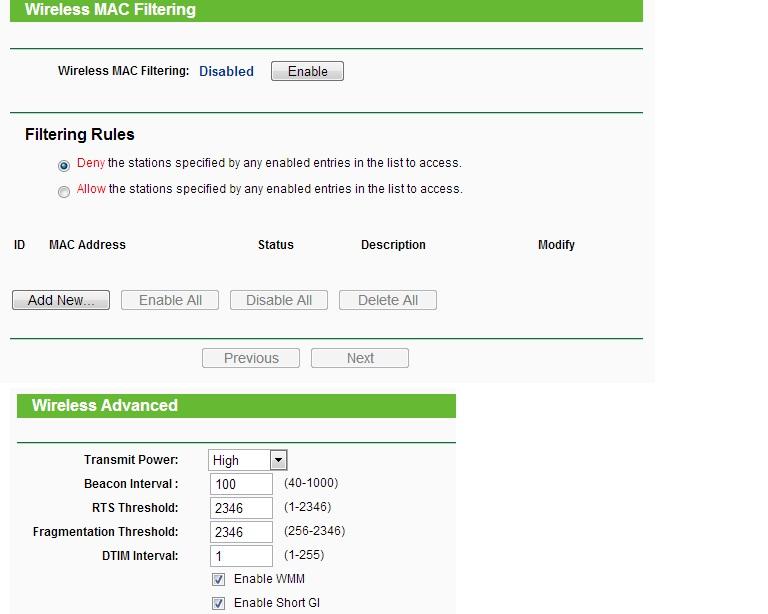This screenshot has height=614, width=768.
Task: Toggle the Enable Short GI checkbox
Action: (218, 603)
